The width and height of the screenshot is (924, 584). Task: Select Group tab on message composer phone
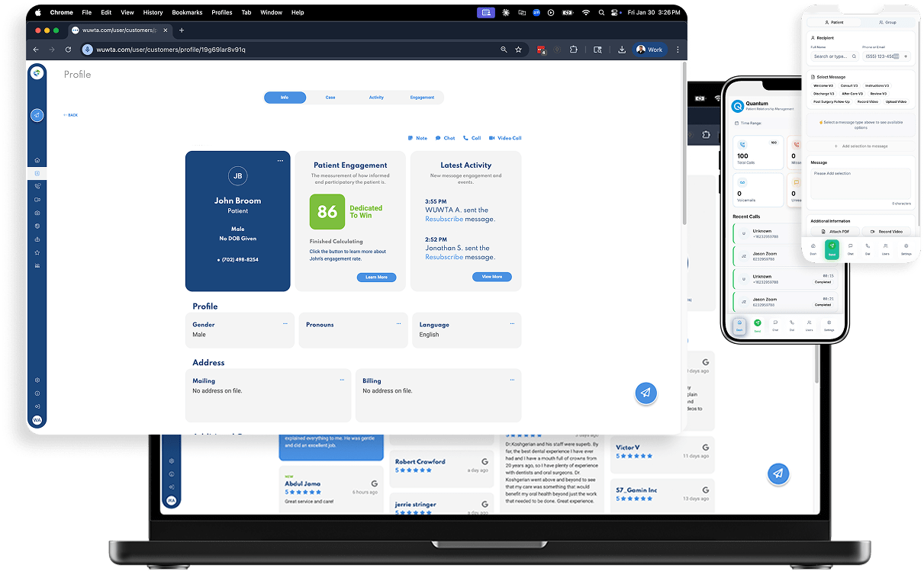pyautogui.click(x=887, y=23)
